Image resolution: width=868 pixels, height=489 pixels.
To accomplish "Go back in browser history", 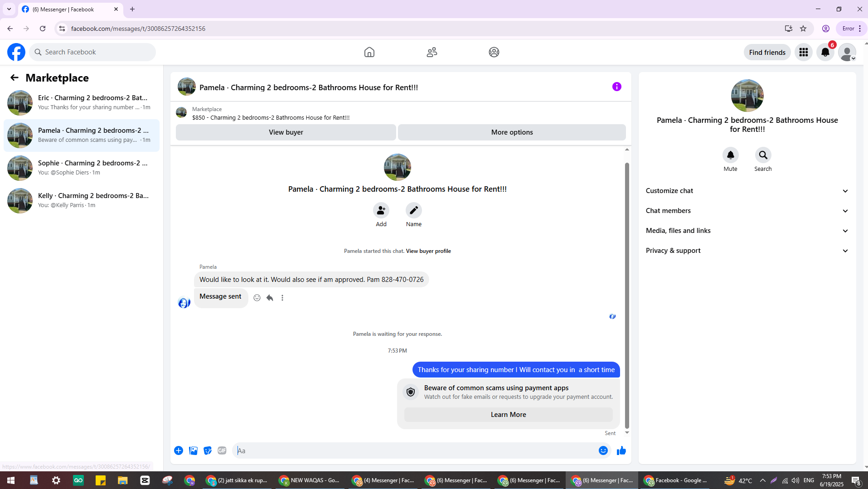I will (10, 29).
